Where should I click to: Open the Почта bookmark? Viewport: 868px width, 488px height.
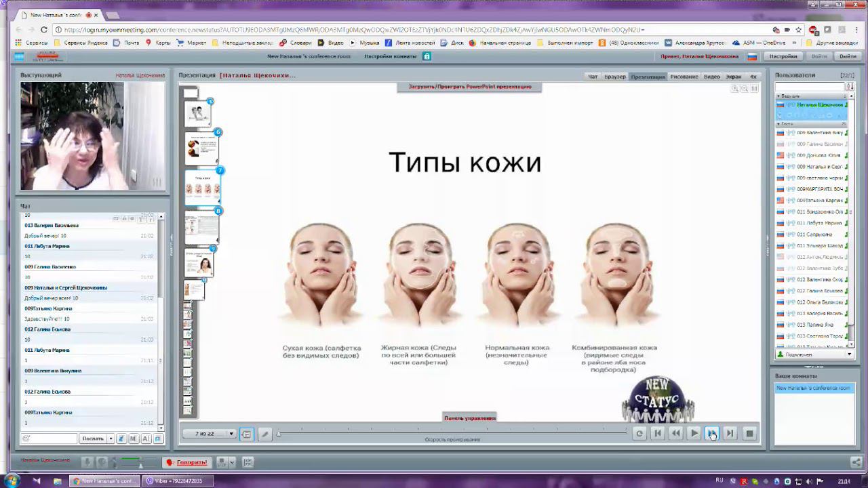click(x=127, y=43)
